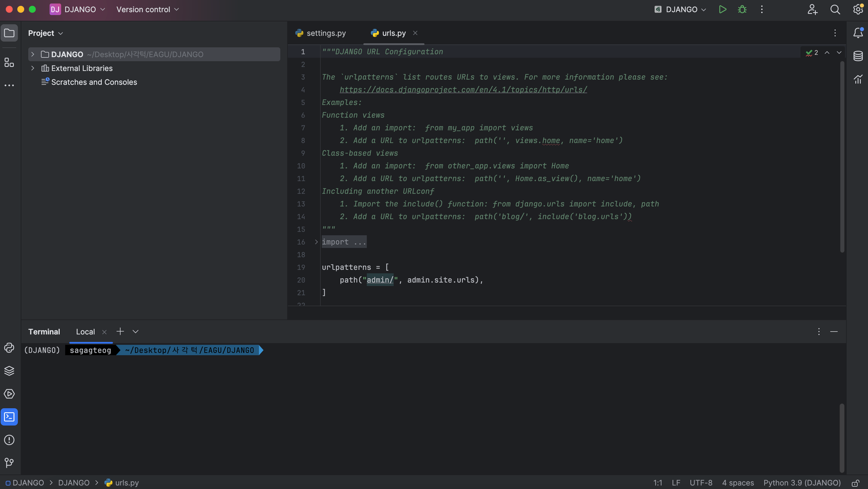This screenshot has height=489, width=868.
Task: Click the Debug bug icon
Action: pos(742,10)
